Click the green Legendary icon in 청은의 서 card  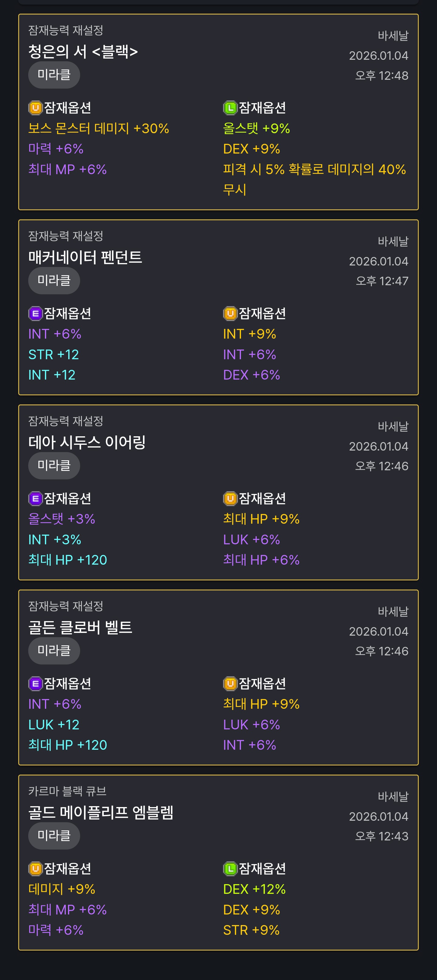[x=230, y=108]
